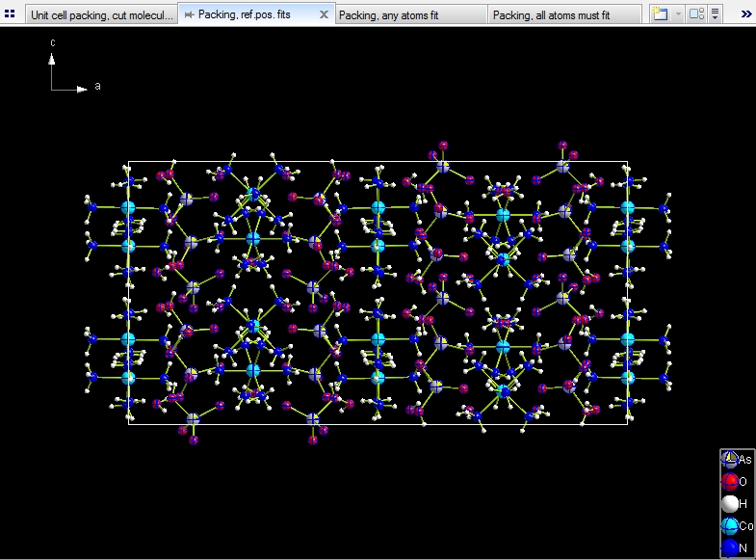Expand the double-chevron overflow menu
Screen dimensions: 756x560
coord(746,14)
